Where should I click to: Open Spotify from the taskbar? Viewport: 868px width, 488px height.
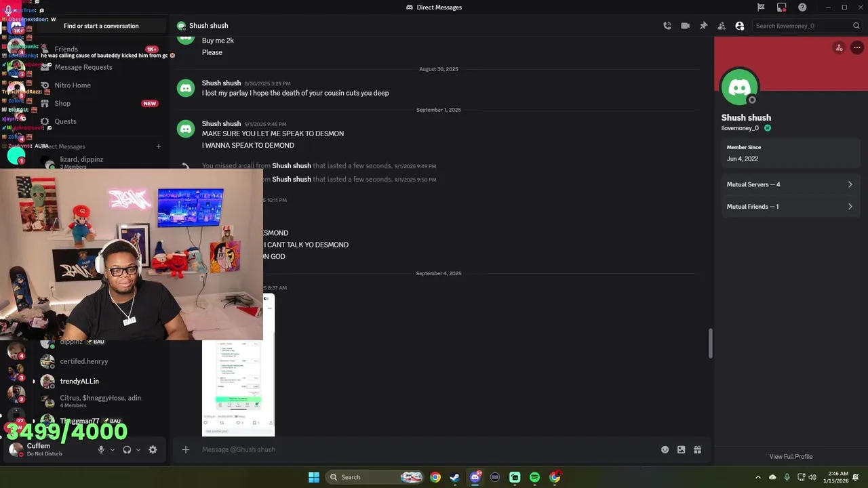[x=534, y=477]
